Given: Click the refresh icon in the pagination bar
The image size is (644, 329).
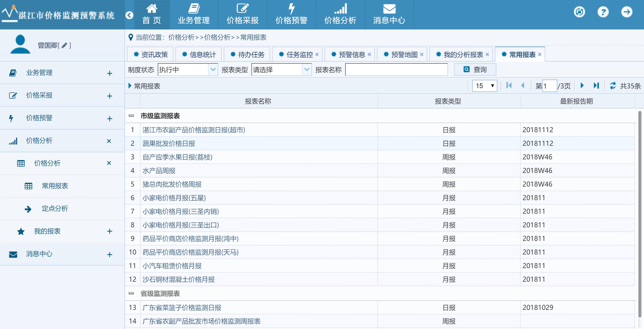Looking at the screenshot, I should click(x=613, y=86).
